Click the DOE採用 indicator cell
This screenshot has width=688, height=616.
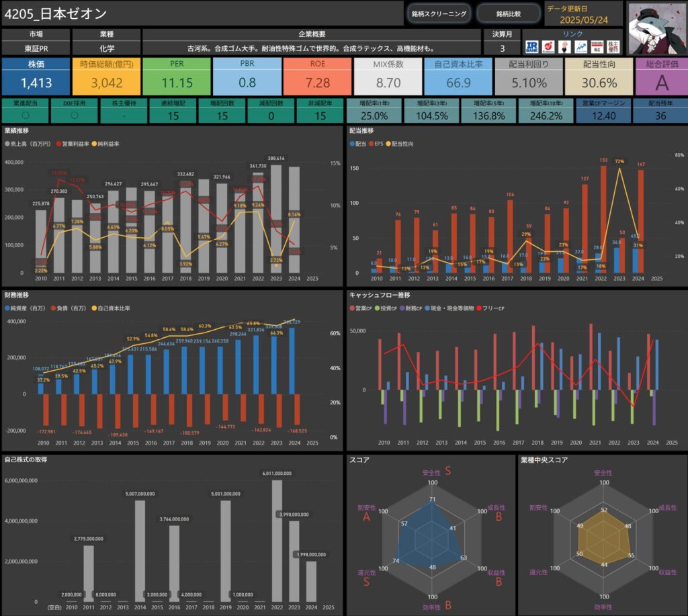pos(74,111)
